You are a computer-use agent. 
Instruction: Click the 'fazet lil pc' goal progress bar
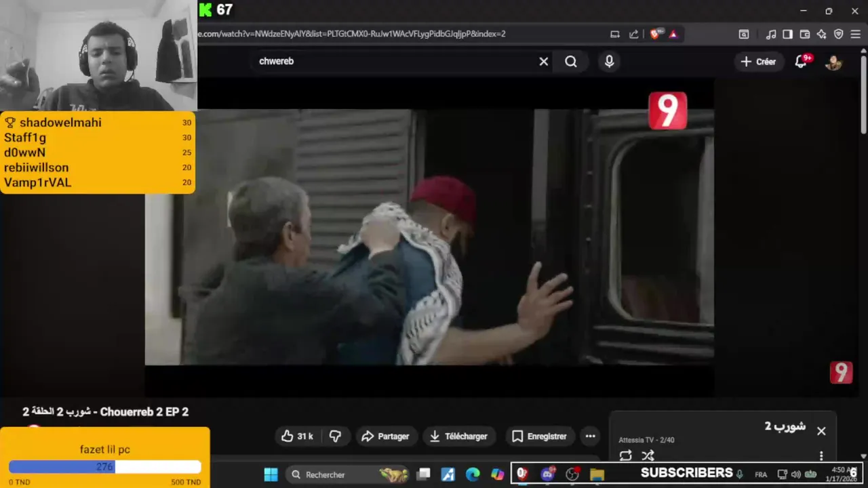click(x=104, y=466)
